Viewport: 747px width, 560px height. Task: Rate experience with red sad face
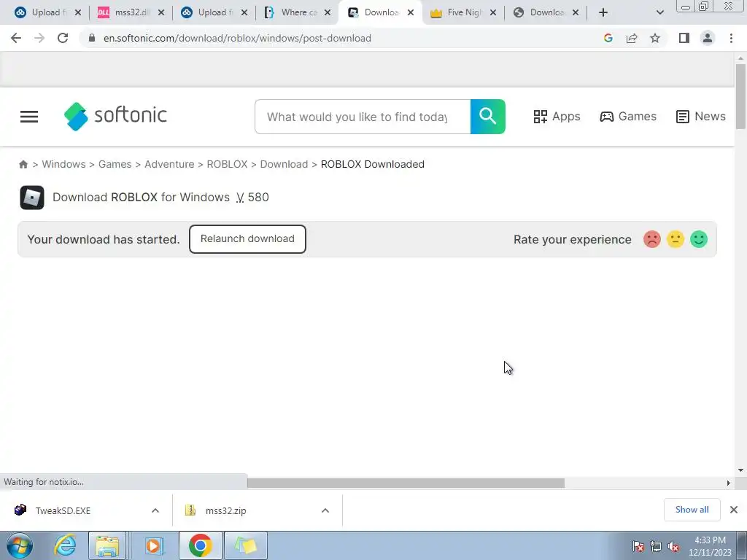click(651, 239)
